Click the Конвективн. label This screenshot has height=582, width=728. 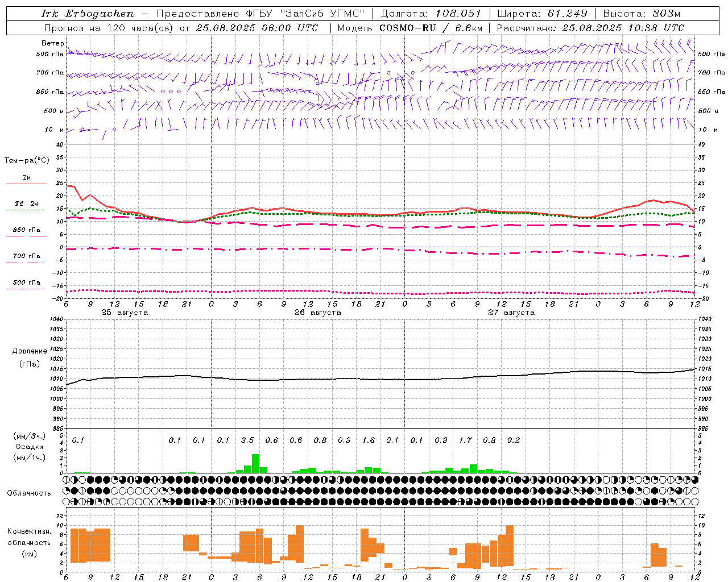[x=30, y=531]
